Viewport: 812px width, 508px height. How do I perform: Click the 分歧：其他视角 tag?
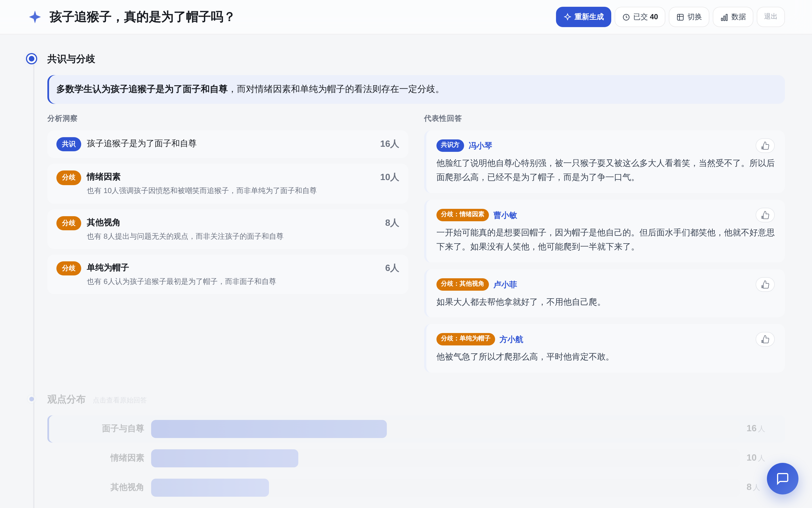(x=462, y=284)
